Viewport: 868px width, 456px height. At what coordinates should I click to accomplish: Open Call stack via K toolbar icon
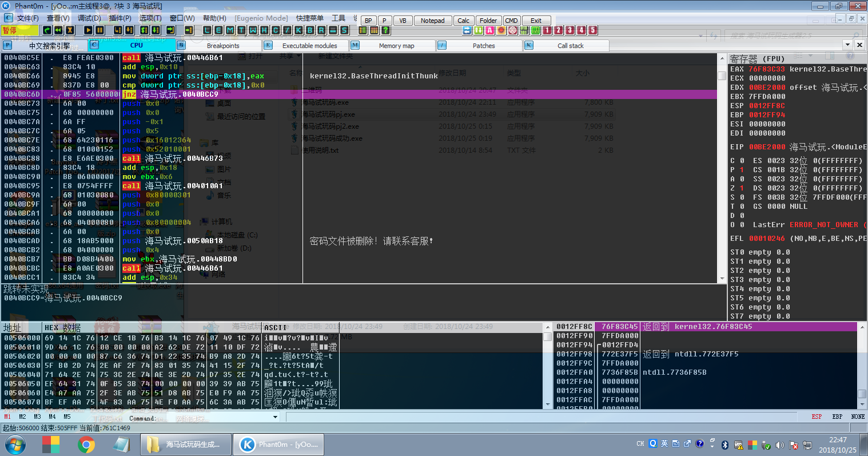point(298,30)
